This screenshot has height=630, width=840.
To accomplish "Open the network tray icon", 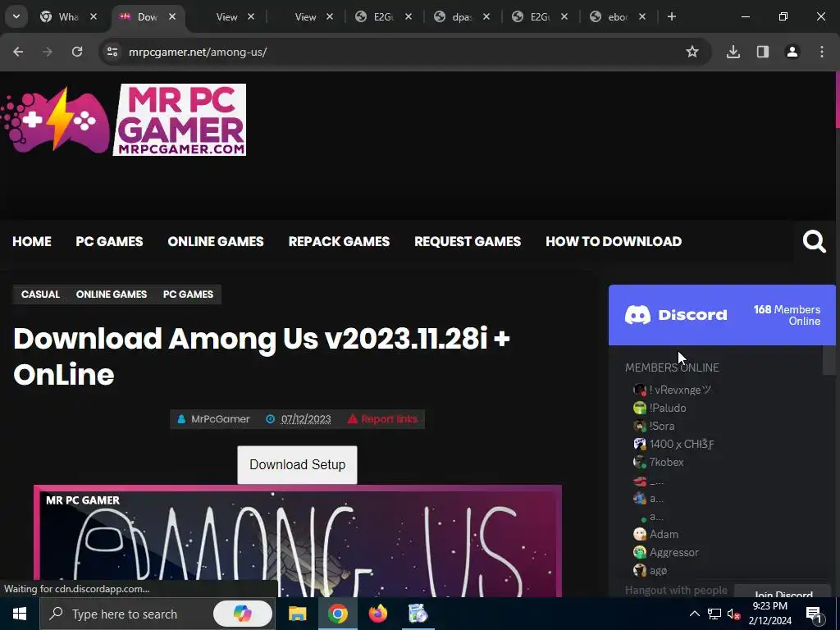I will pos(714,614).
